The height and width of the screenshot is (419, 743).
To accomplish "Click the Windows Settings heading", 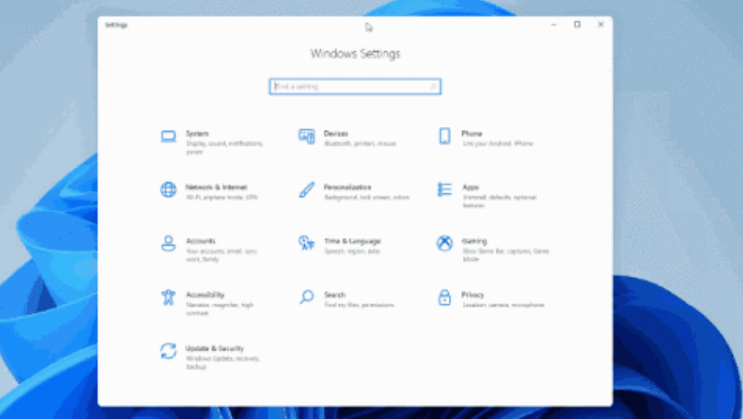I will click(355, 54).
